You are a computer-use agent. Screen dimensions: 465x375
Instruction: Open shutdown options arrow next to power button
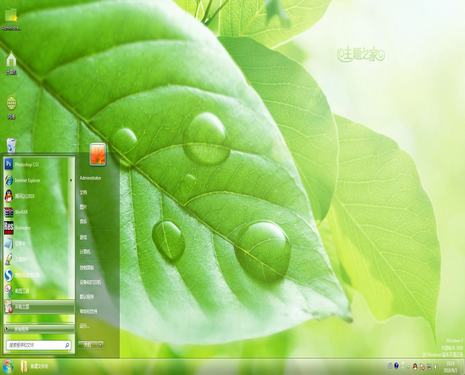point(100,345)
